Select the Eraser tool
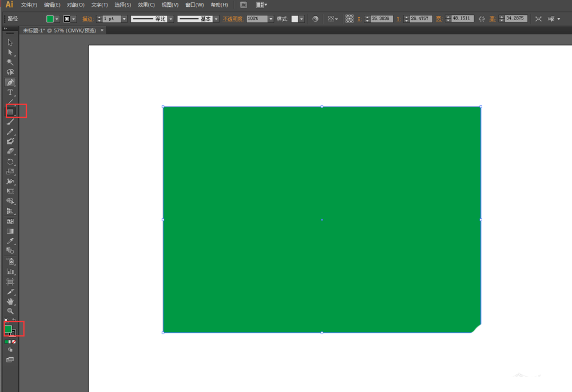572x392 pixels. point(10,151)
